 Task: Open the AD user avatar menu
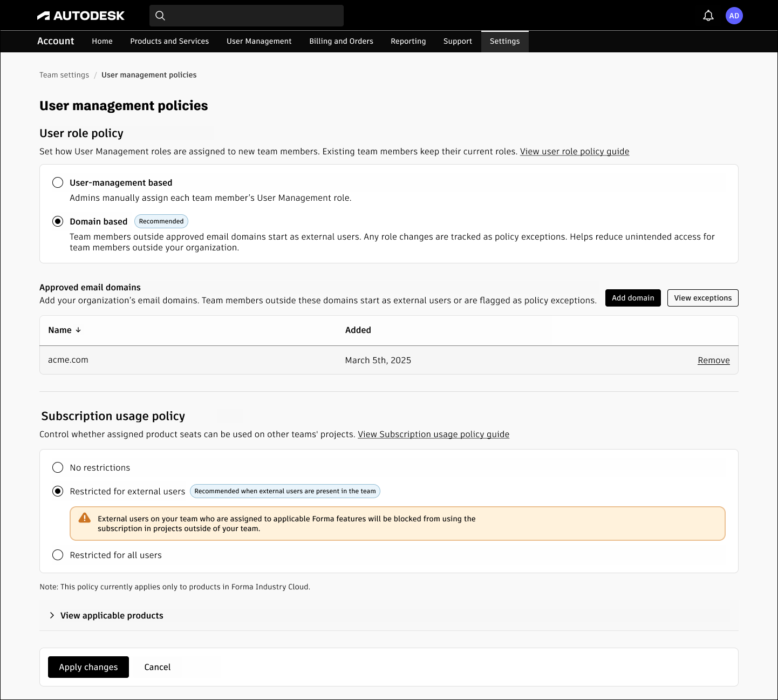point(734,16)
